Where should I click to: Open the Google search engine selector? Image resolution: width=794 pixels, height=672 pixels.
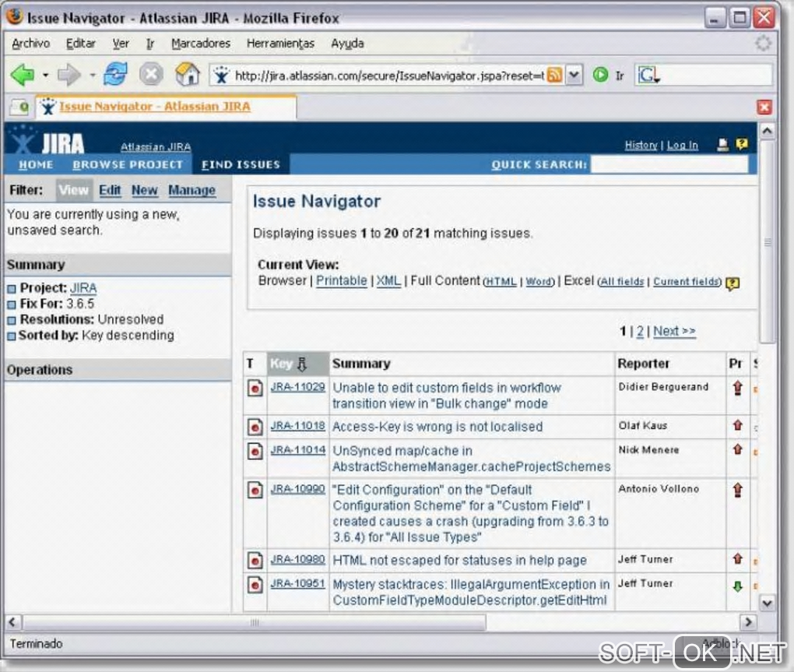tap(648, 76)
